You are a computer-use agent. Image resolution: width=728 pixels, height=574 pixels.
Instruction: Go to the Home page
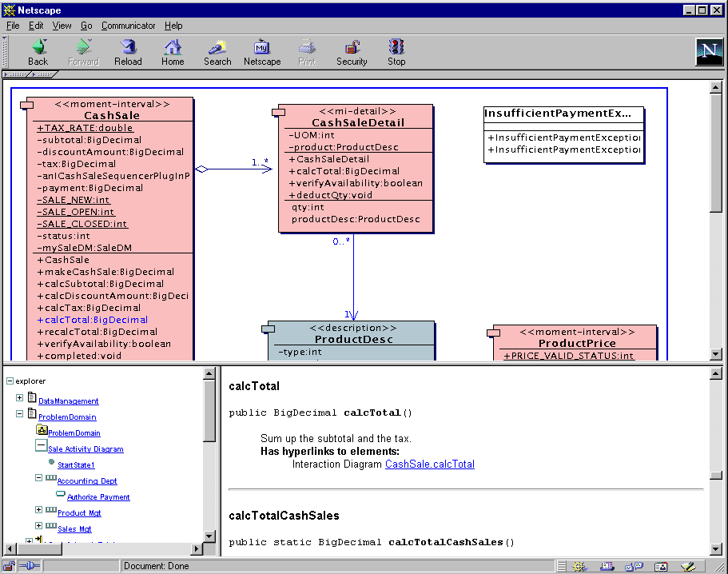[173, 53]
